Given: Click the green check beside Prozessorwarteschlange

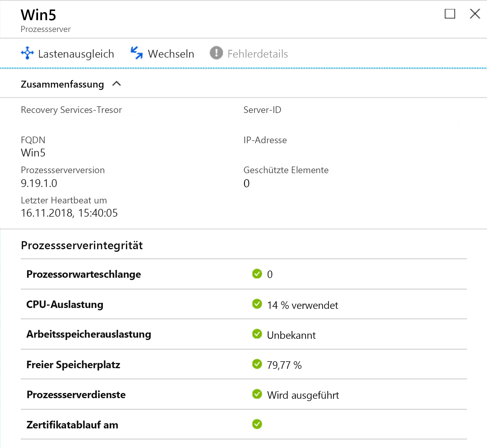Looking at the screenshot, I should coord(257,274).
